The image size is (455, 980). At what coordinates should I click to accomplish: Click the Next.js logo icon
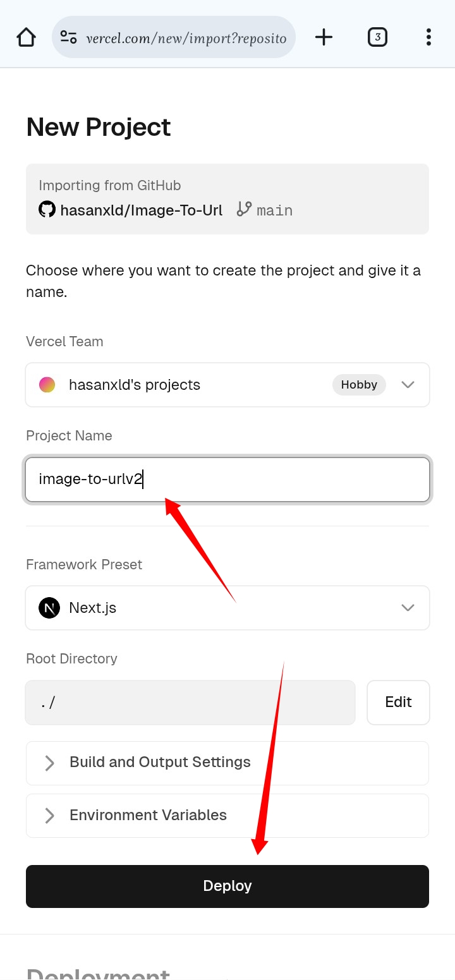point(49,608)
